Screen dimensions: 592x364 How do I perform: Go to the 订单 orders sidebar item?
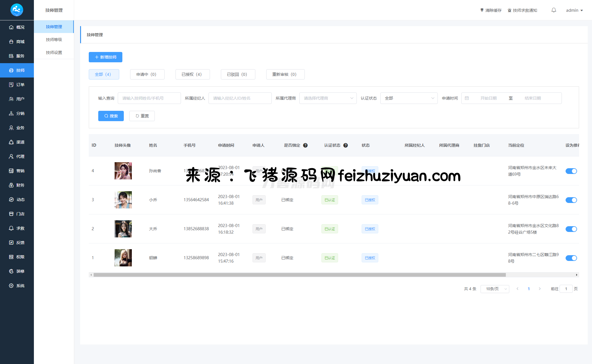pos(17,85)
